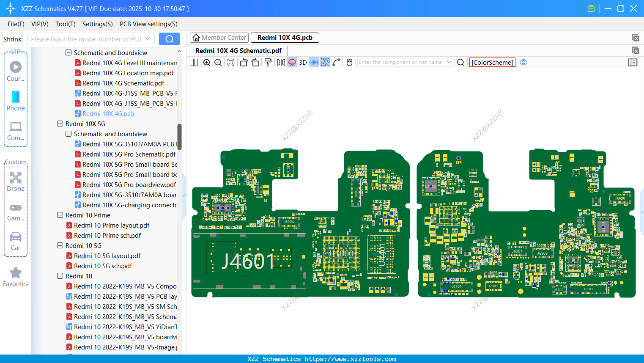This screenshot has width=644, height=363.
Task: Open the component or net name dropdown
Action: (449, 62)
